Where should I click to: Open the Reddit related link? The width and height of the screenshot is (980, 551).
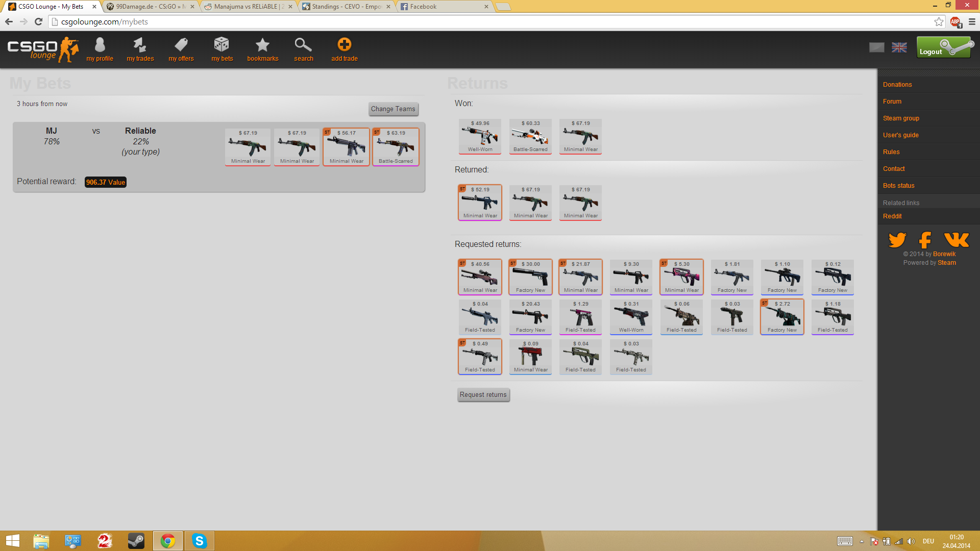tap(892, 216)
